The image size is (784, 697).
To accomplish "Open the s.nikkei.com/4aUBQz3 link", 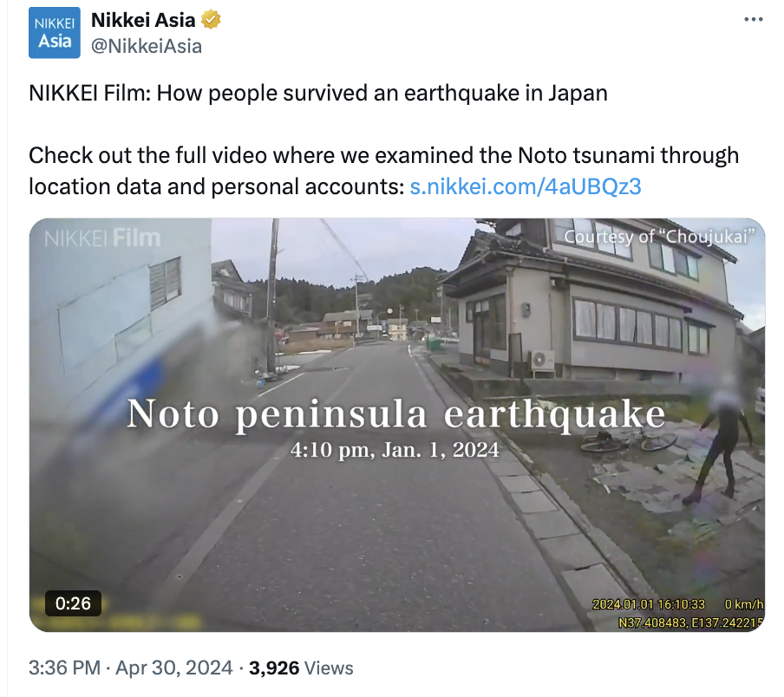I will click(x=525, y=186).
